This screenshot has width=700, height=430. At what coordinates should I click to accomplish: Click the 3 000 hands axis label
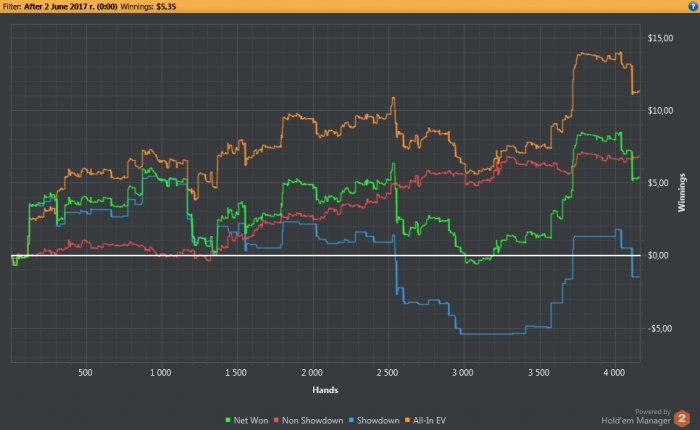tap(462, 373)
